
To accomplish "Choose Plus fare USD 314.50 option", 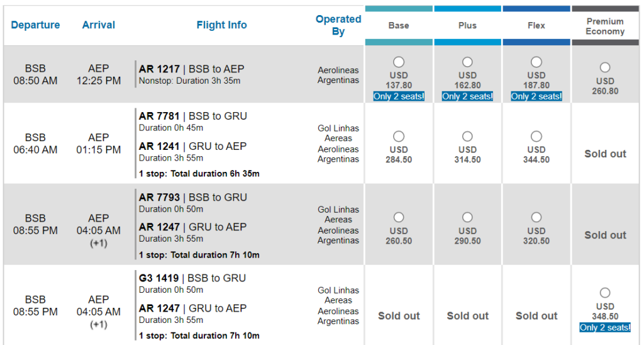I will [467, 136].
